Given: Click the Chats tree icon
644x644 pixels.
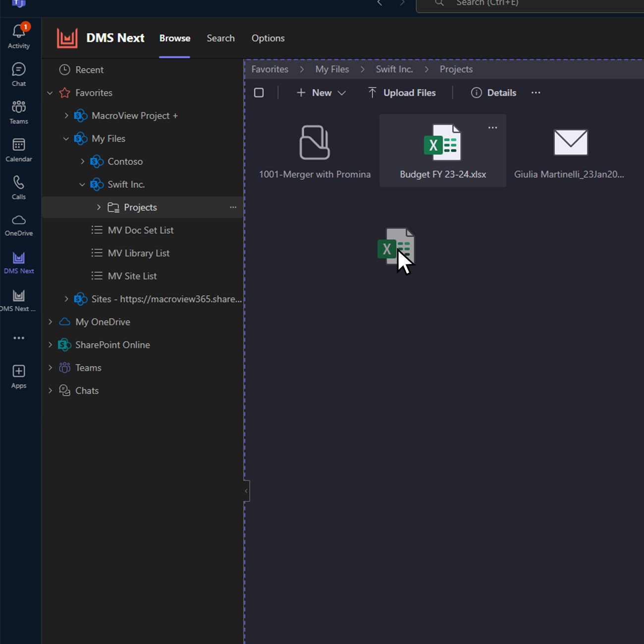Looking at the screenshot, I should (64, 390).
